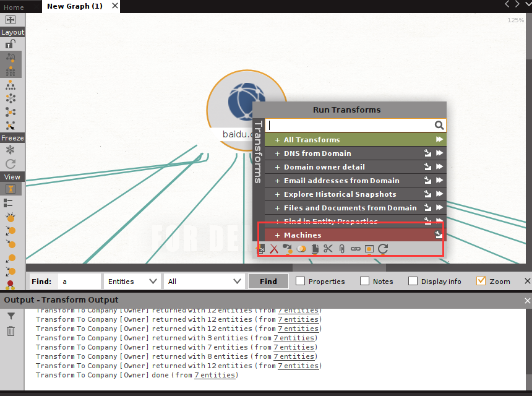This screenshot has height=396, width=532.
Task: Click the red X delete entity icon
Action: tap(274, 249)
